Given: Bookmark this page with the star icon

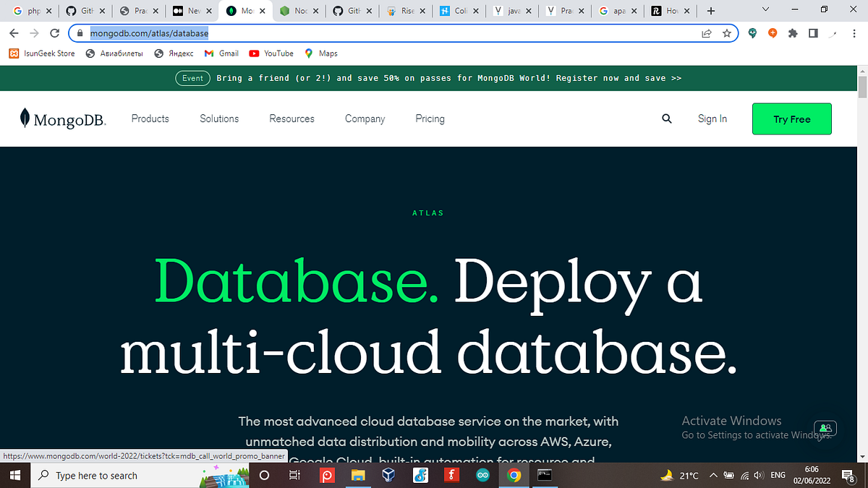Looking at the screenshot, I should tap(726, 33).
